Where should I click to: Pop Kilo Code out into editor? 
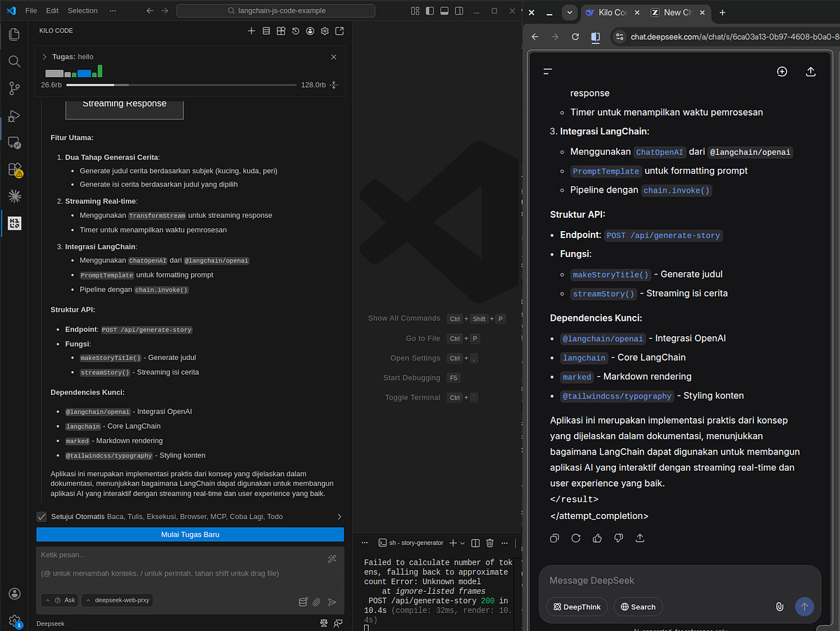tap(339, 31)
